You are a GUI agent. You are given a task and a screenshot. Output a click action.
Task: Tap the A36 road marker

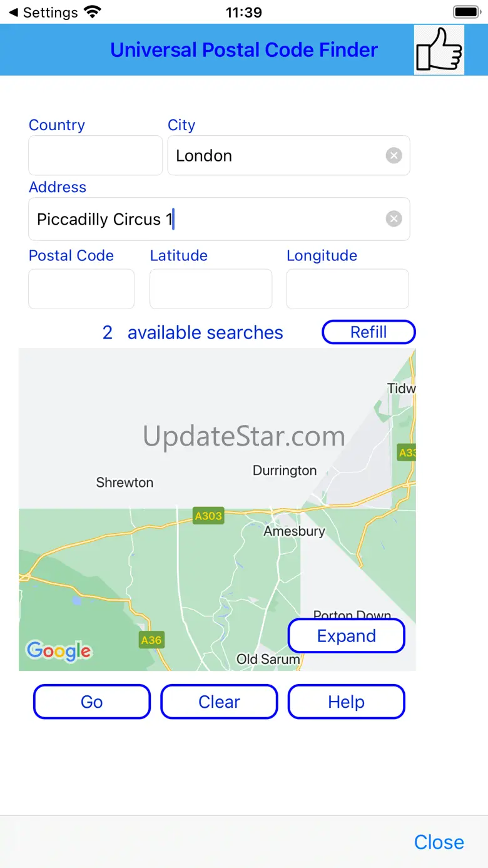click(x=151, y=640)
